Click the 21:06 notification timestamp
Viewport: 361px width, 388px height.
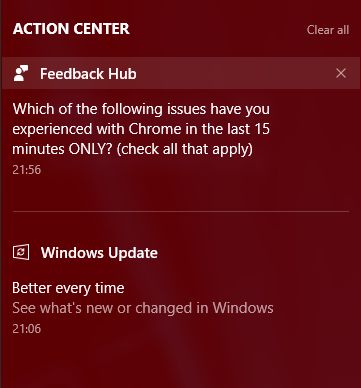click(x=27, y=329)
